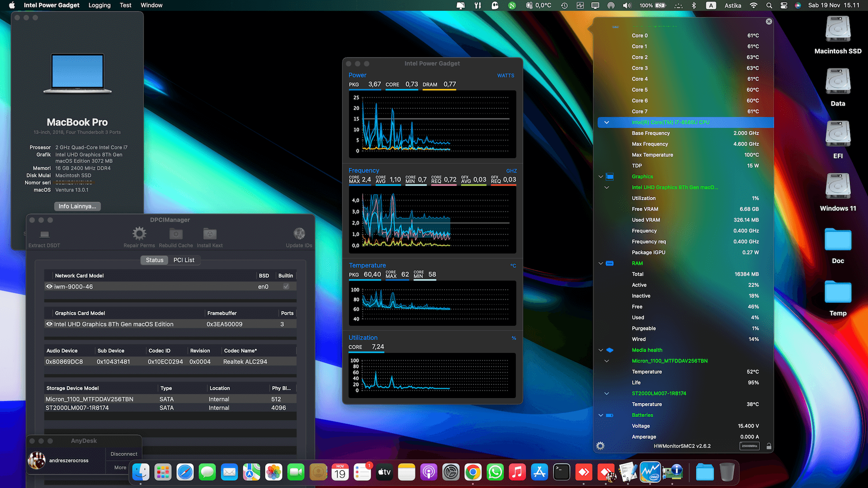Open Google Chrome from the Dock

coord(473,473)
